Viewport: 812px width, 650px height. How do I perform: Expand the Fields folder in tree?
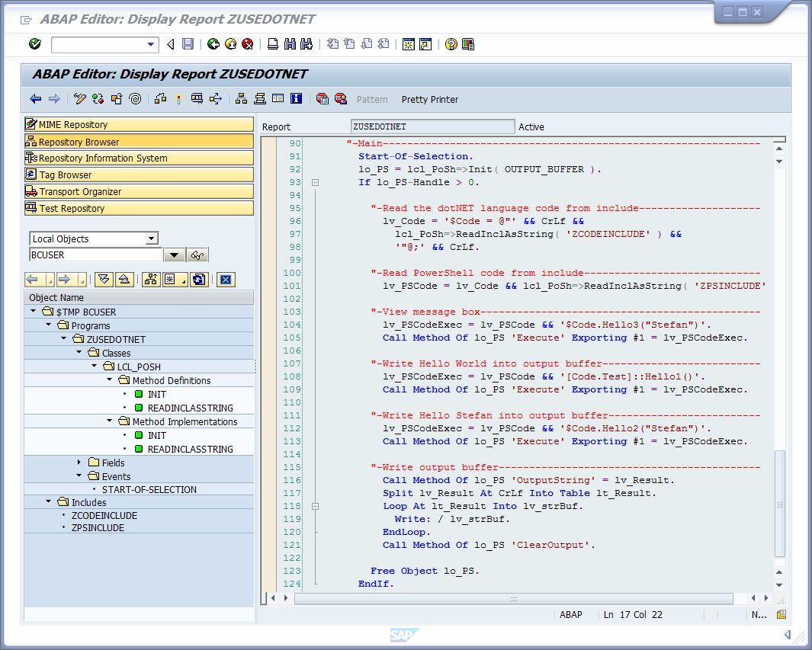click(x=80, y=463)
